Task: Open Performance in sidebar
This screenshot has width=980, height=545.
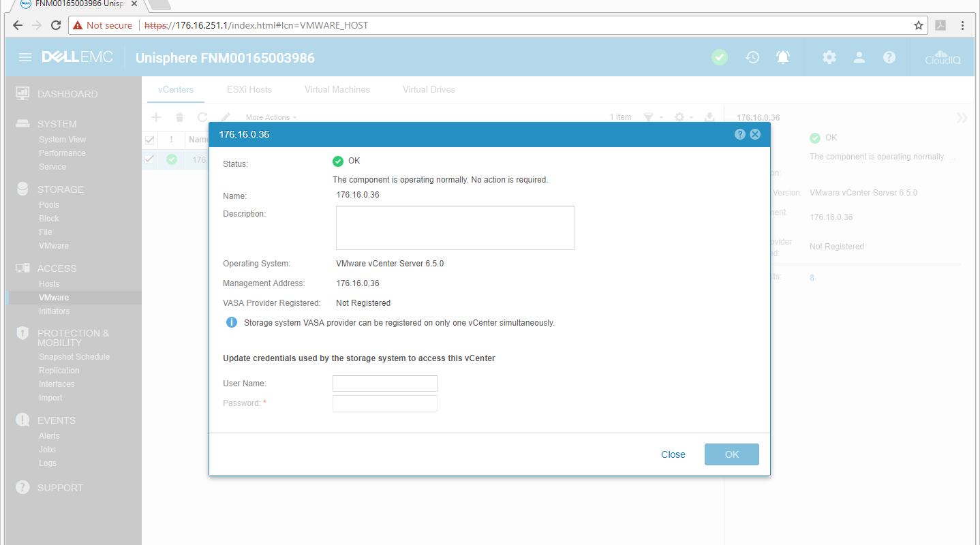Action: pyautogui.click(x=62, y=153)
